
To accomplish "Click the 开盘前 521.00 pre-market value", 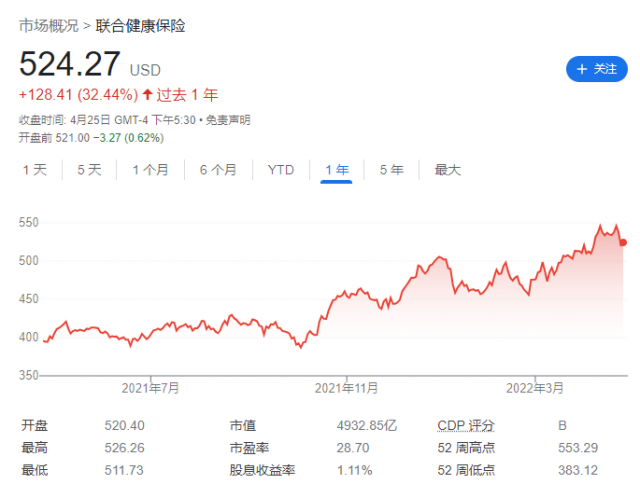I will click(x=54, y=138).
